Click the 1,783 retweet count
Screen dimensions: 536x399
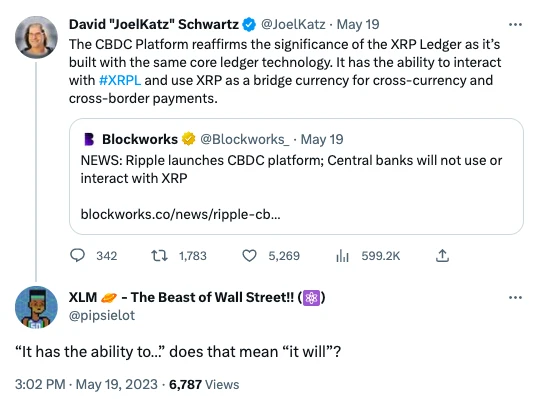tap(193, 256)
